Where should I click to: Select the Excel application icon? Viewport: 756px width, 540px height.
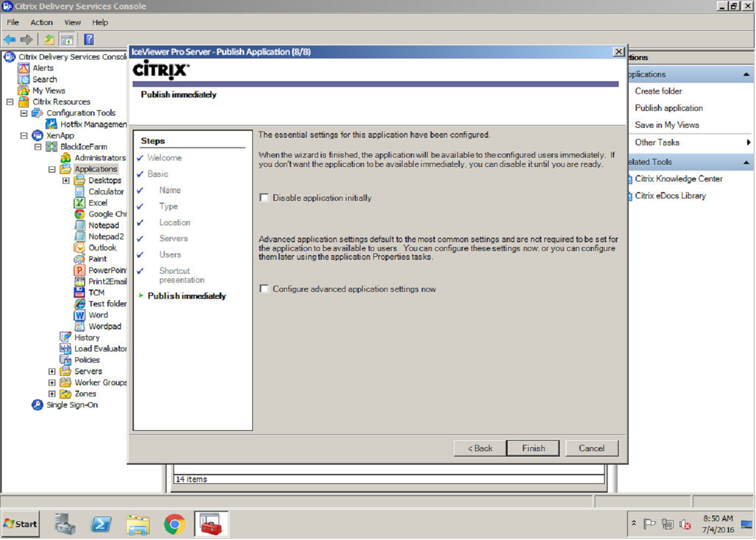click(x=79, y=203)
